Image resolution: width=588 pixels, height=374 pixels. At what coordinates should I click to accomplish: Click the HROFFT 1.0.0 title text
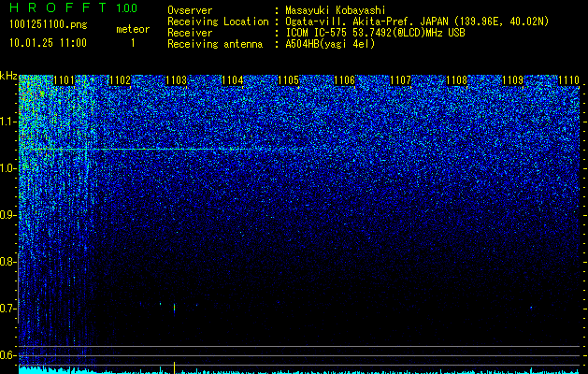pyautogui.click(x=74, y=7)
